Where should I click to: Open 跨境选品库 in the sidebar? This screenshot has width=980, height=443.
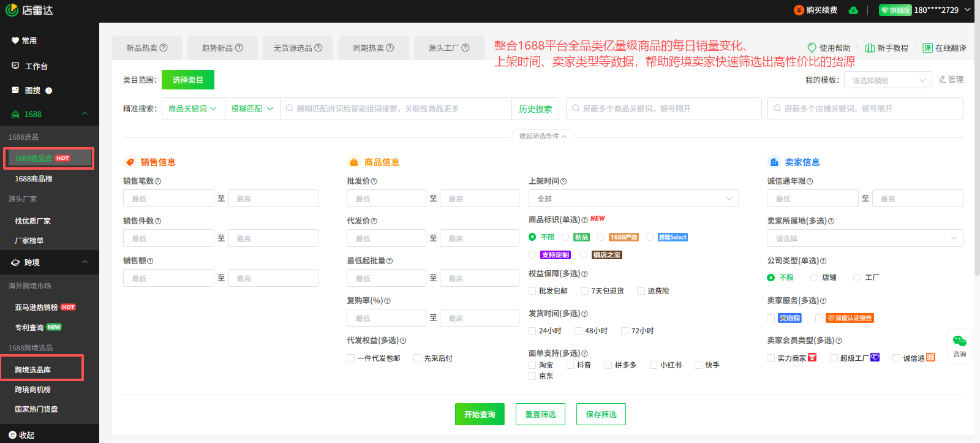(33, 369)
